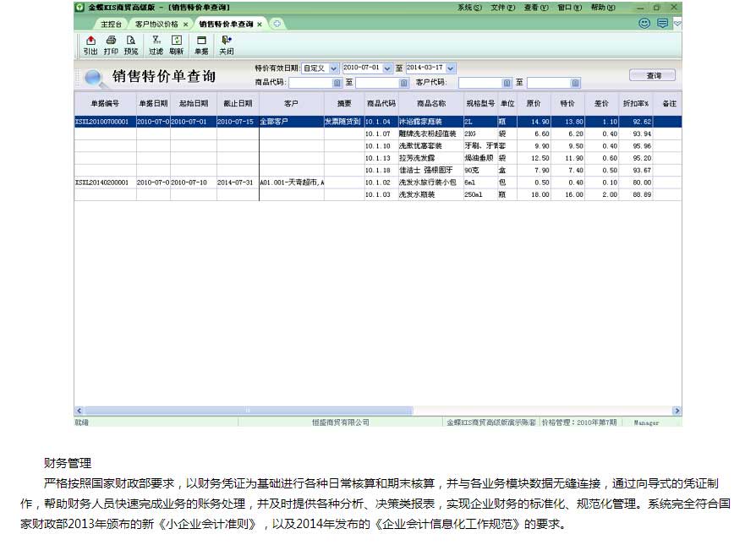Switch to the 客户协议价格 tab
The width and height of the screenshot is (756, 545).
coord(157,24)
